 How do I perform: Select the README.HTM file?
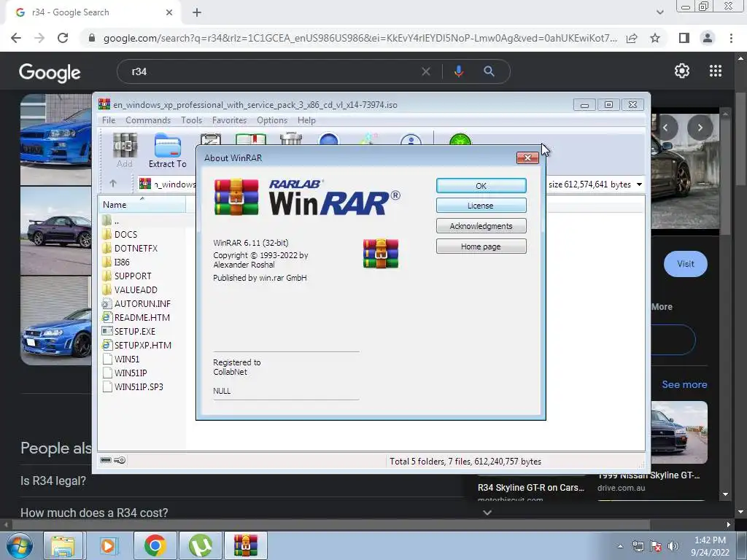pyautogui.click(x=142, y=317)
